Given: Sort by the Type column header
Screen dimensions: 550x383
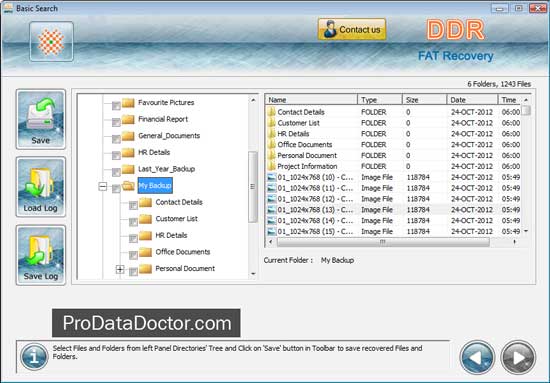Looking at the screenshot, I should (x=380, y=100).
